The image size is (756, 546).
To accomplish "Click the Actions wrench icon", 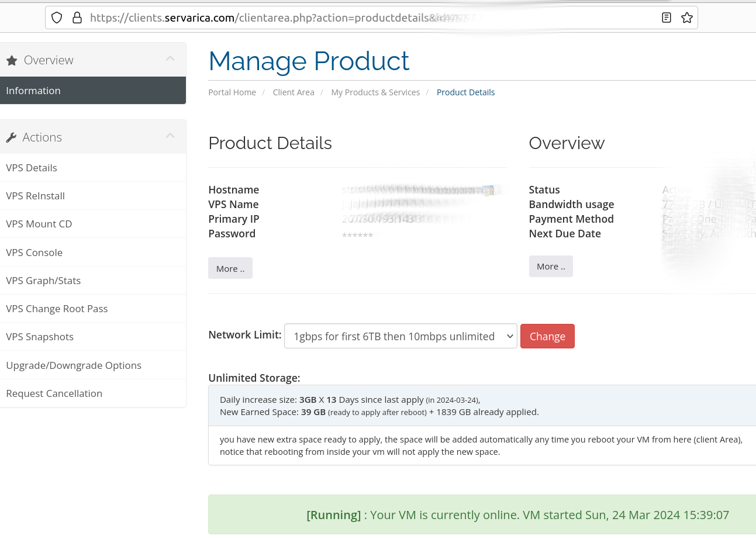I will pyautogui.click(x=11, y=137).
